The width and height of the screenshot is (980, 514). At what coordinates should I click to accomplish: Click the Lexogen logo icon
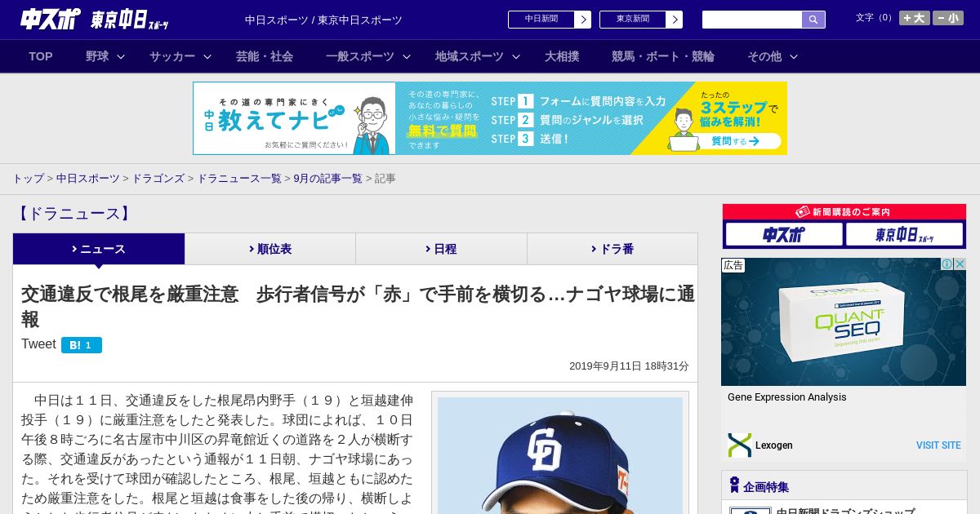[740, 445]
